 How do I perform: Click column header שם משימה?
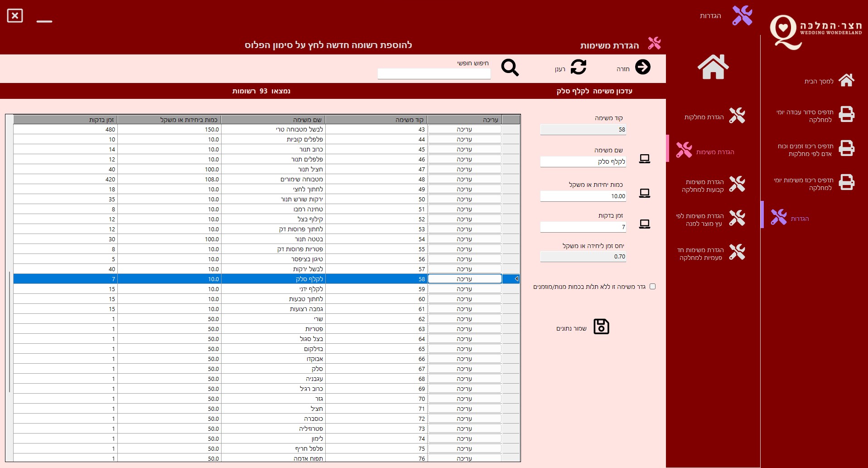tap(273, 120)
